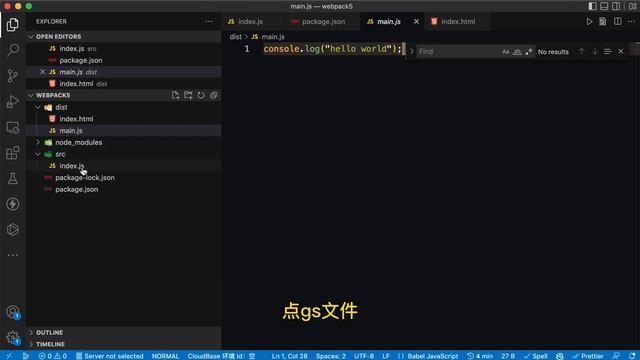Open package.json in Open Editors
Screen dimensions: 640x360
coord(124,60)
